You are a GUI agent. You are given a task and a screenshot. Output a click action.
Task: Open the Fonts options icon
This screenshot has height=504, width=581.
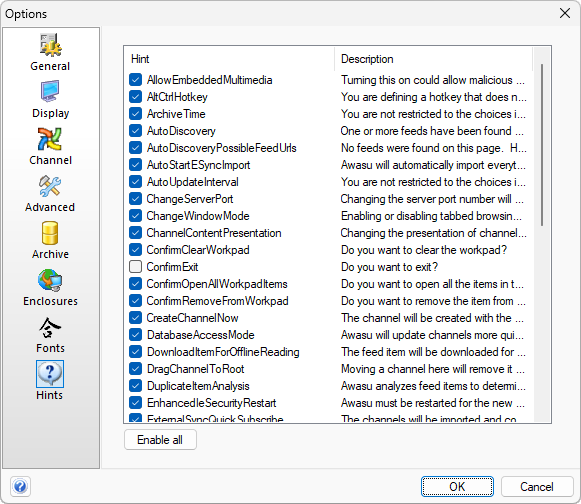(x=50, y=328)
